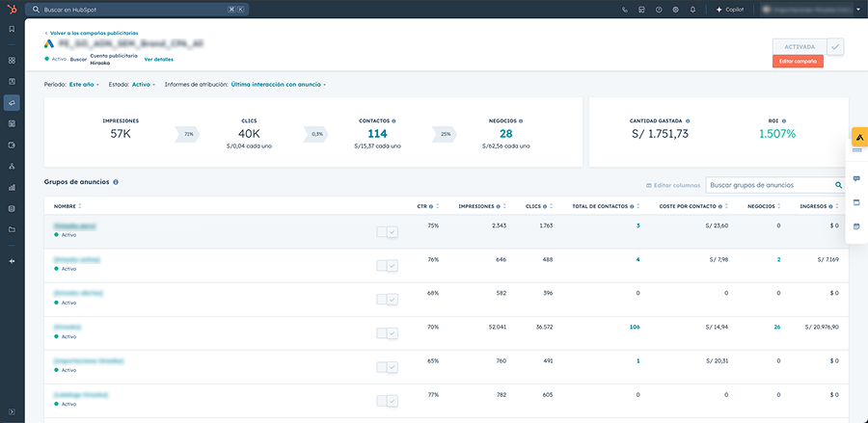The image size is (868, 423).
Task: Toggle the ad group with 782 impressions
Action: coord(388,402)
